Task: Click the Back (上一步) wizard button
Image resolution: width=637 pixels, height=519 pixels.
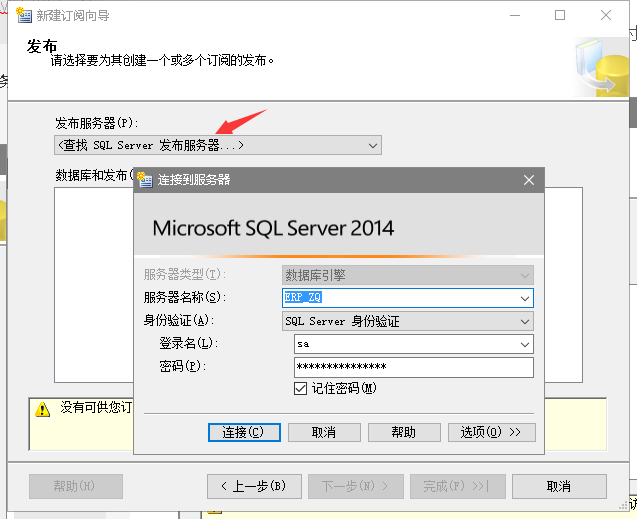Action: [254, 486]
